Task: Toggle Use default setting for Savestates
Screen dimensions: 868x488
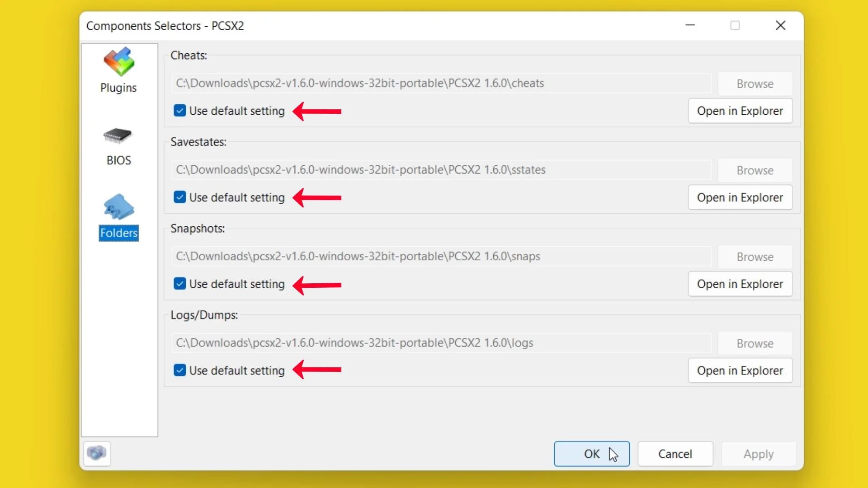Action: pos(179,197)
